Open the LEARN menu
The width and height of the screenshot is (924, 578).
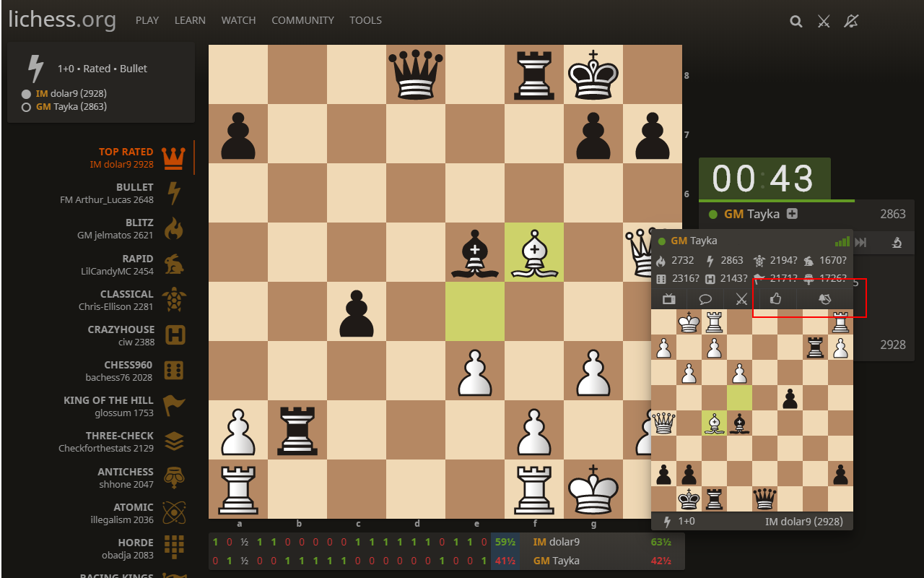pos(190,20)
